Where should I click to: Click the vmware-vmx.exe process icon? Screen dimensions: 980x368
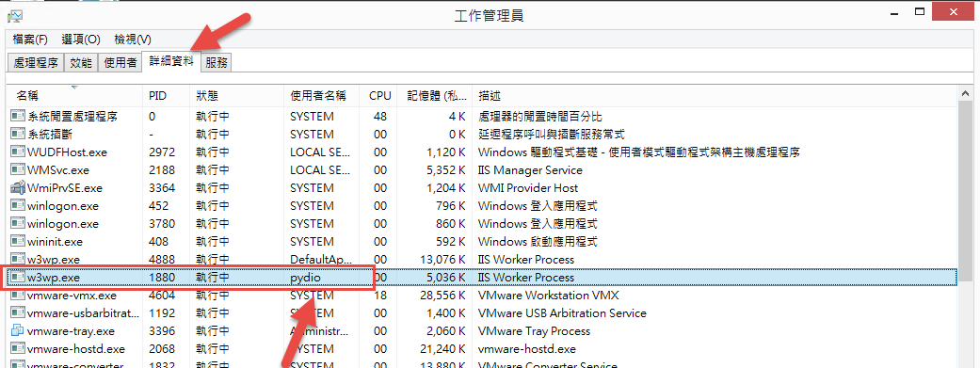(18, 295)
